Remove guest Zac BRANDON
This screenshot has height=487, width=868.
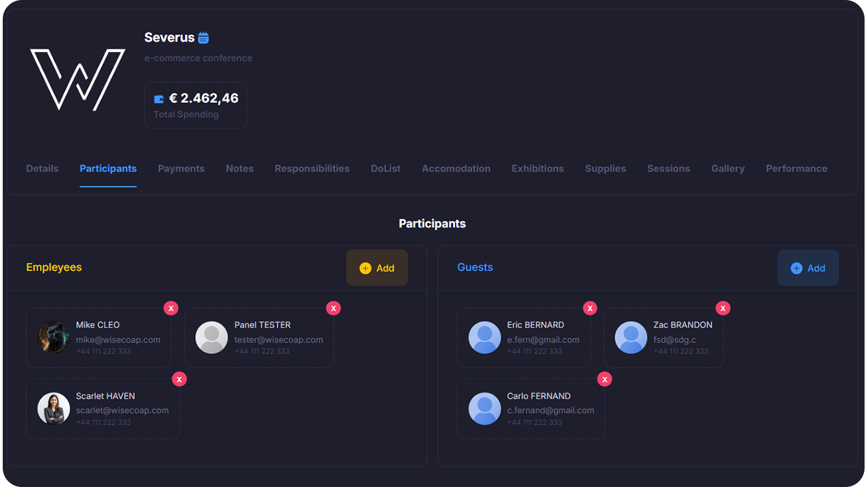pos(723,308)
